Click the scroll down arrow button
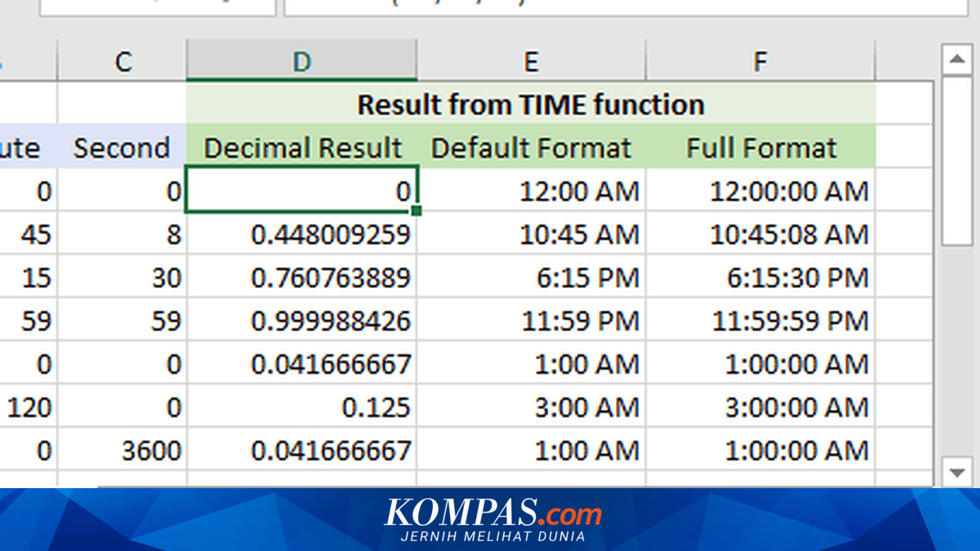 coord(956,472)
